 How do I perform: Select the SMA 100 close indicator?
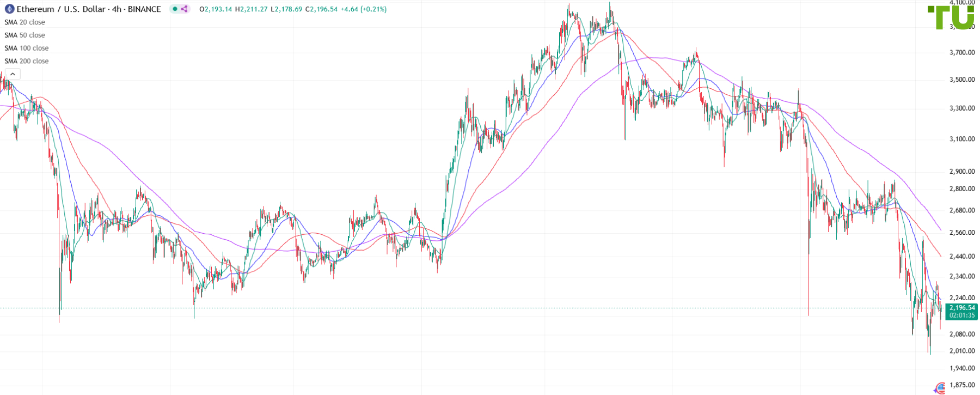pyautogui.click(x=27, y=48)
